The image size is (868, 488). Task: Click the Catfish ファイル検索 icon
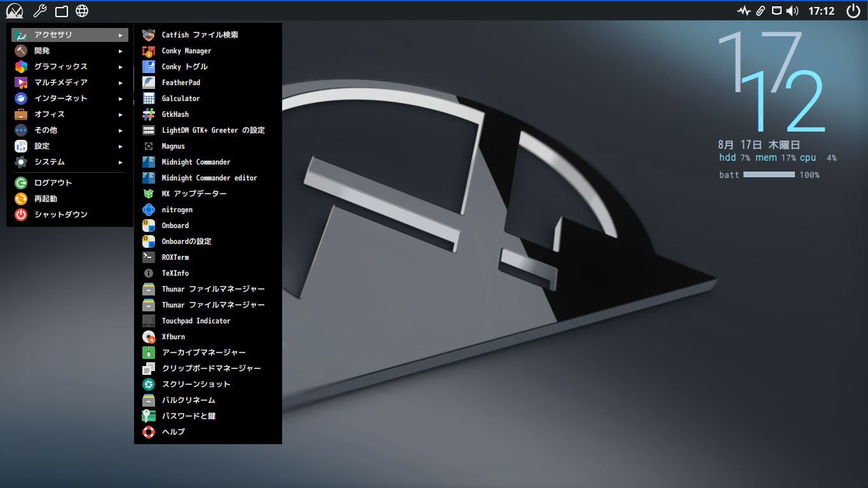coord(149,35)
